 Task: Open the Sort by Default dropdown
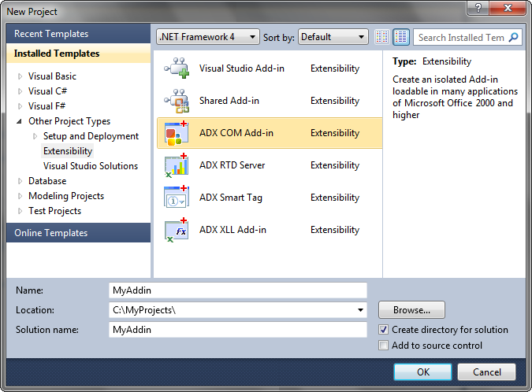pyautogui.click(x=333, y=36)
